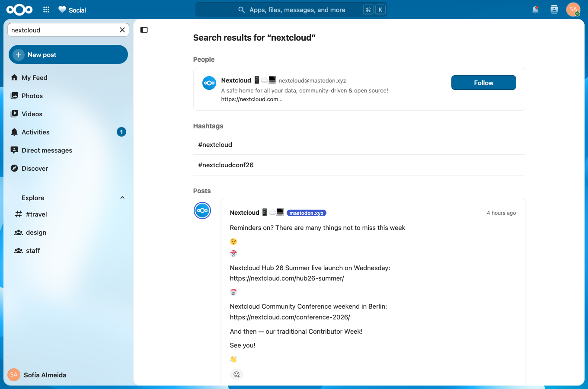This screenshot has height=389, width=588.
Task: Open the #nextcloudconf26 hashtag result
Action: (359, 165)
